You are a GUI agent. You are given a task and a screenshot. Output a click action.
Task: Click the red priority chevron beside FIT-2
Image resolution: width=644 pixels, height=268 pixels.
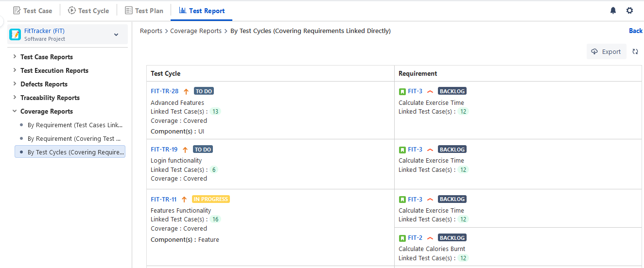click(x=430, y=238)
